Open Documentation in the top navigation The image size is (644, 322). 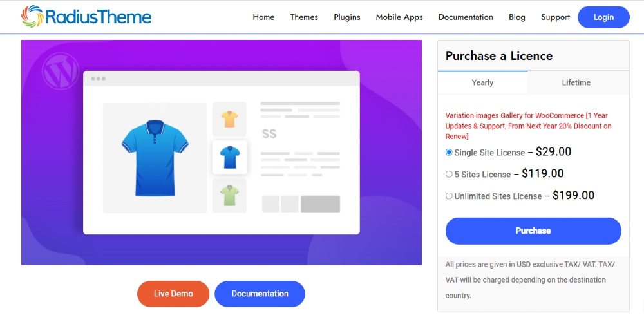466,17
